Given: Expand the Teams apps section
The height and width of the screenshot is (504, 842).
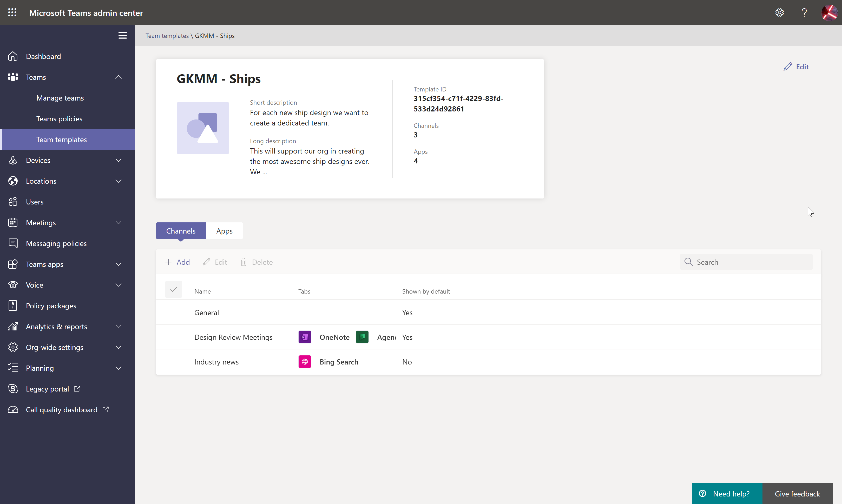Looking at the screenshot, I should coord(118,264).
